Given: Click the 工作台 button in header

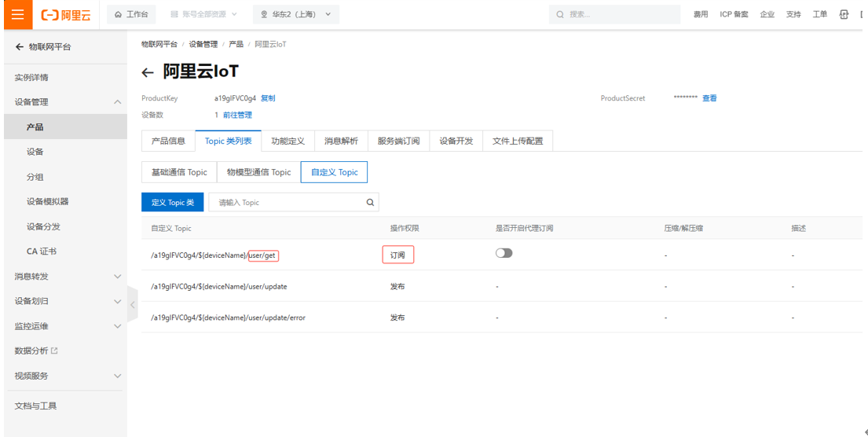Looking at the screenshot, I should pyautogui.click(x=131, y=14).
